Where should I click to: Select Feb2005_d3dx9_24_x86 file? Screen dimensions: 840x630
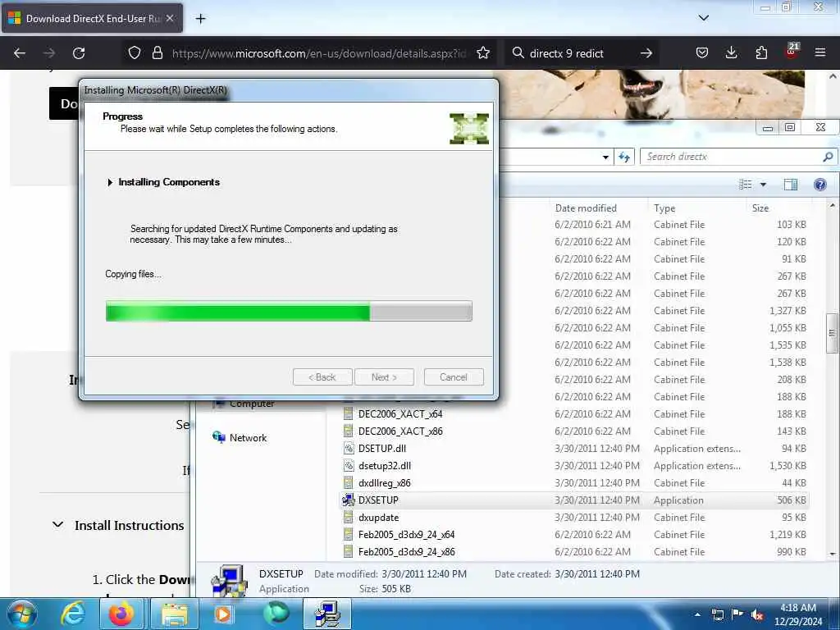pos(407,551)
